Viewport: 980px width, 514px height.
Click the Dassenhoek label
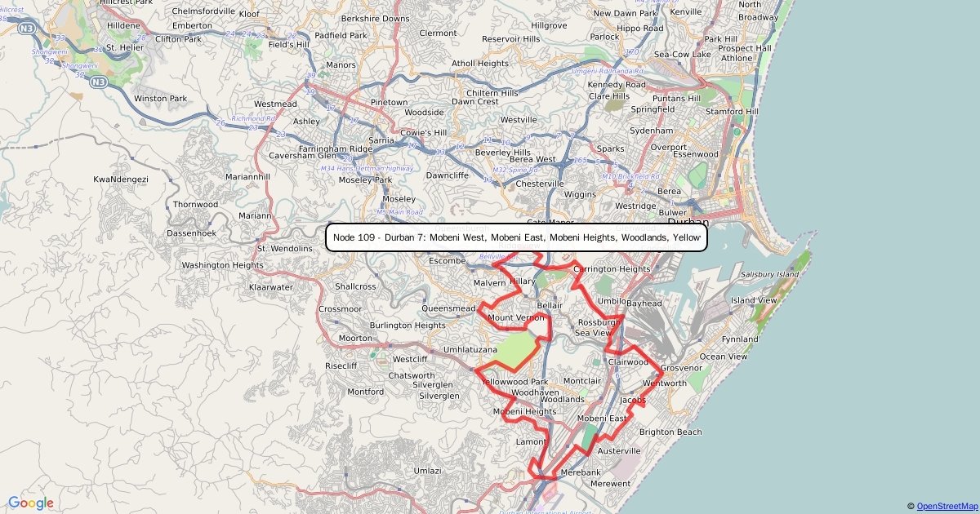click(191, 233)
